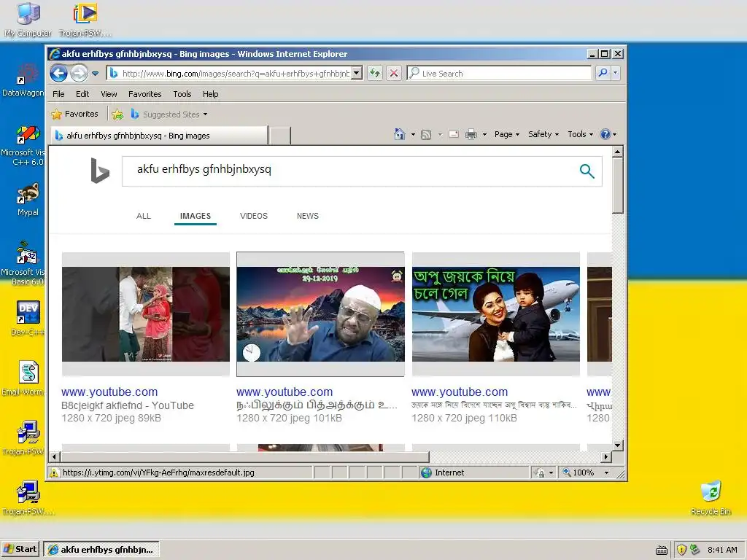Open the Start menu button

point(20,549)
